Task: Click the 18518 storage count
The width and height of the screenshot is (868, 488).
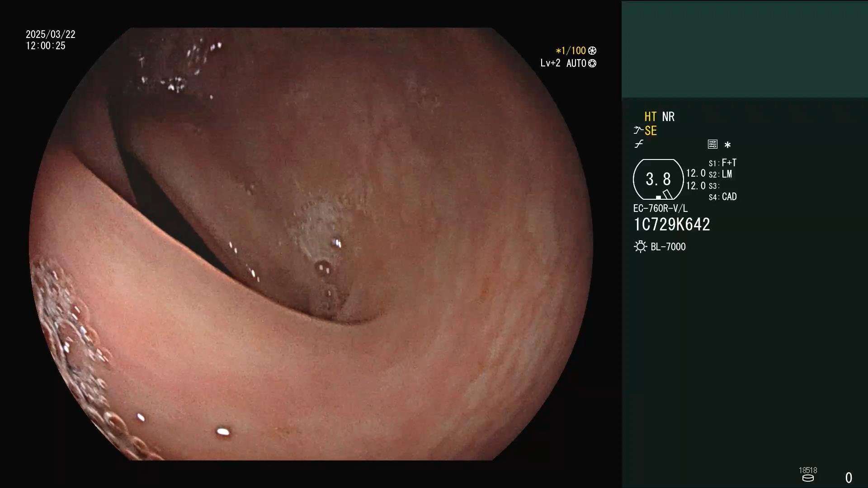Action: click(808, 470)
